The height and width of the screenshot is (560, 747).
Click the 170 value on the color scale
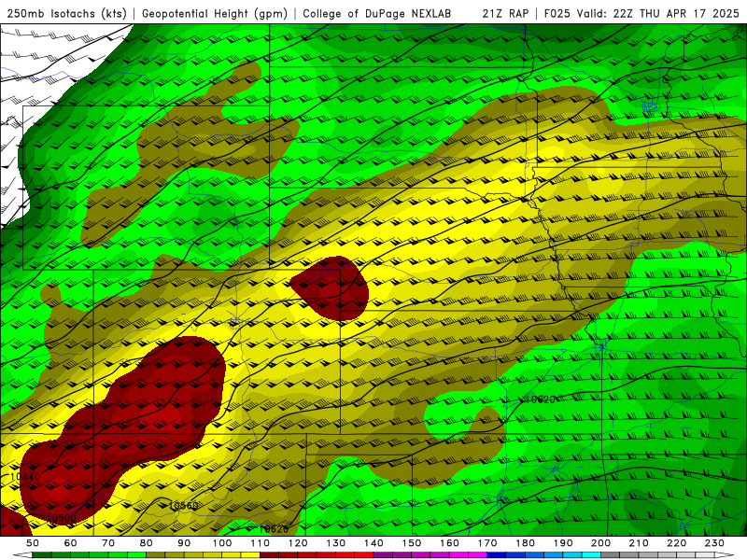487,543
